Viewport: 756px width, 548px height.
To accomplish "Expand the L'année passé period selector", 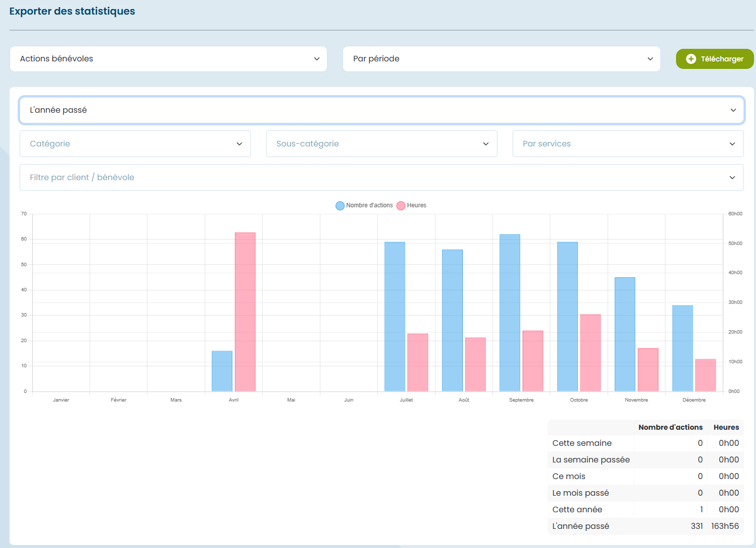I will click(x=381, y=110).
